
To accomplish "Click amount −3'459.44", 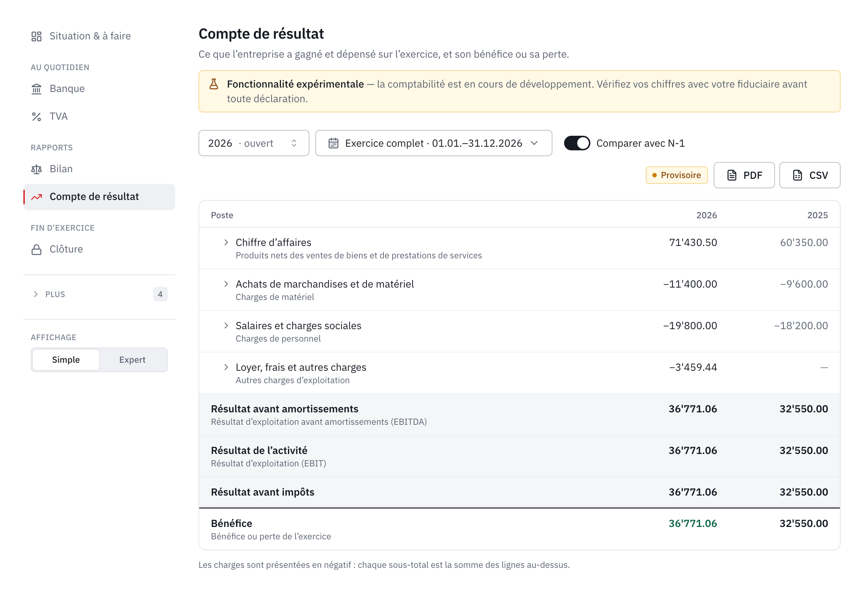I will (693, 367).
